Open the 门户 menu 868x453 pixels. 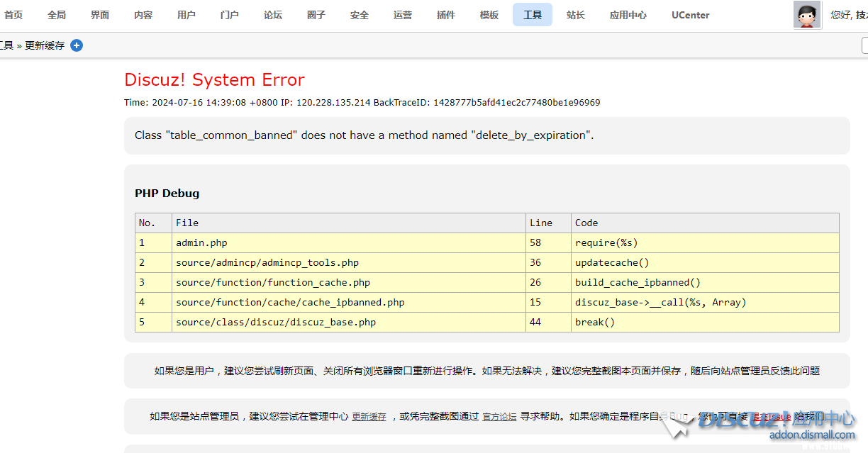230,15
